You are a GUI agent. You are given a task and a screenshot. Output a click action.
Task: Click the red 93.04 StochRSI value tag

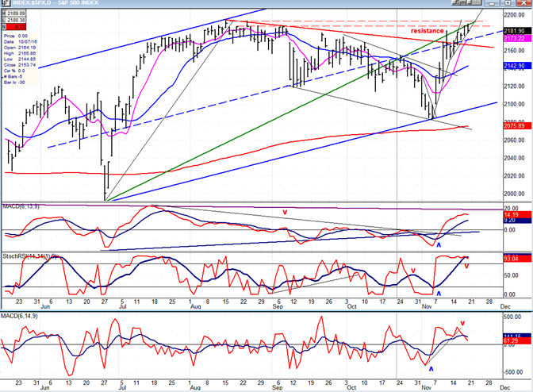click(x=517, y=259)
